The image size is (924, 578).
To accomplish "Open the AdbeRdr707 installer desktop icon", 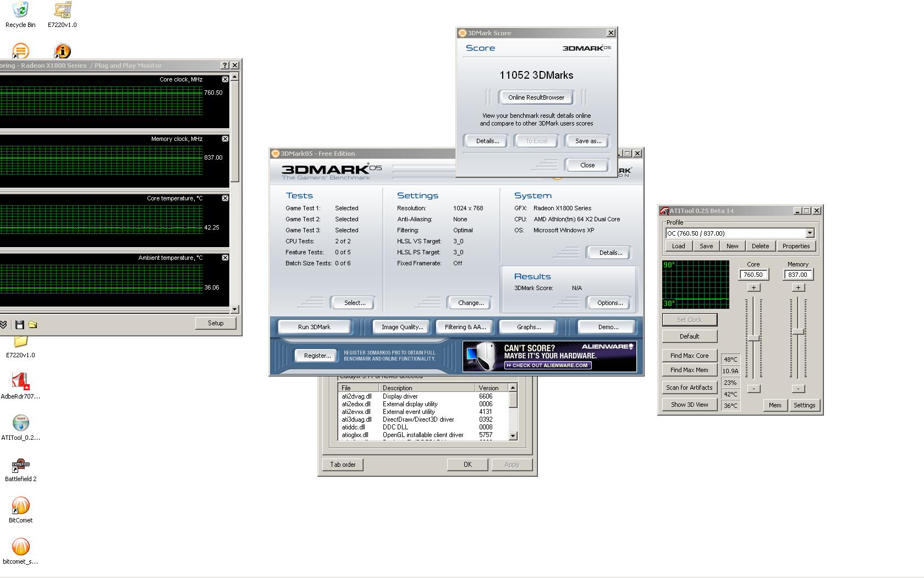I will coord(20,381).
